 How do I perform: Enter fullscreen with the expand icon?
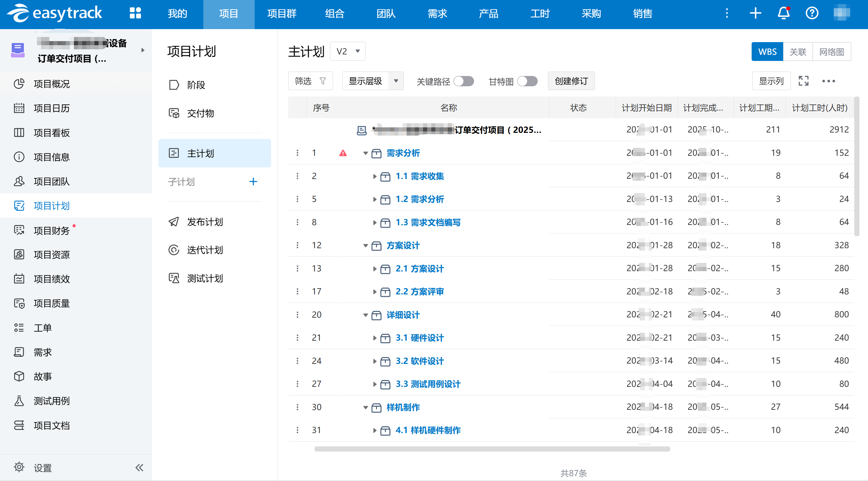click(x=803, y=81)
